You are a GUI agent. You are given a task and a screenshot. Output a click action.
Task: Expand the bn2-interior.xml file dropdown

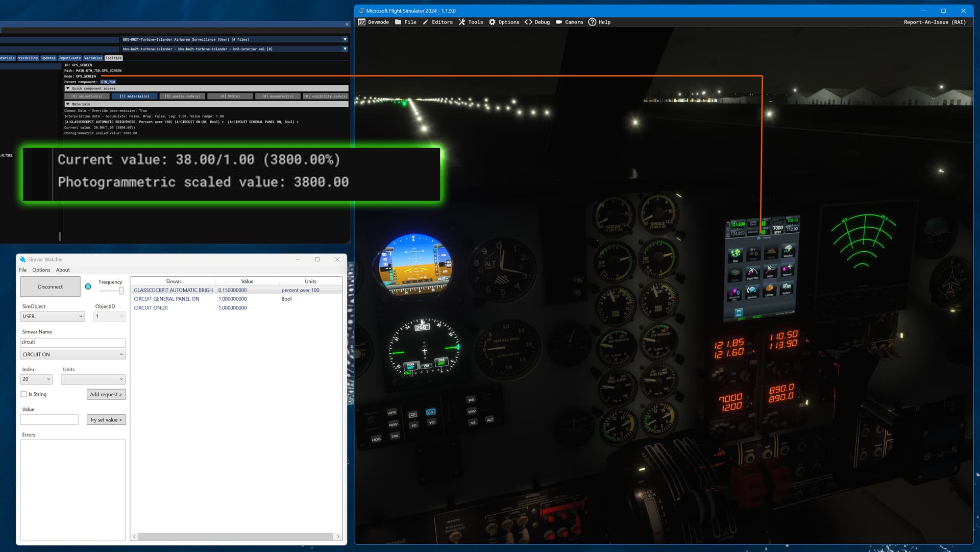click(345, 49)
